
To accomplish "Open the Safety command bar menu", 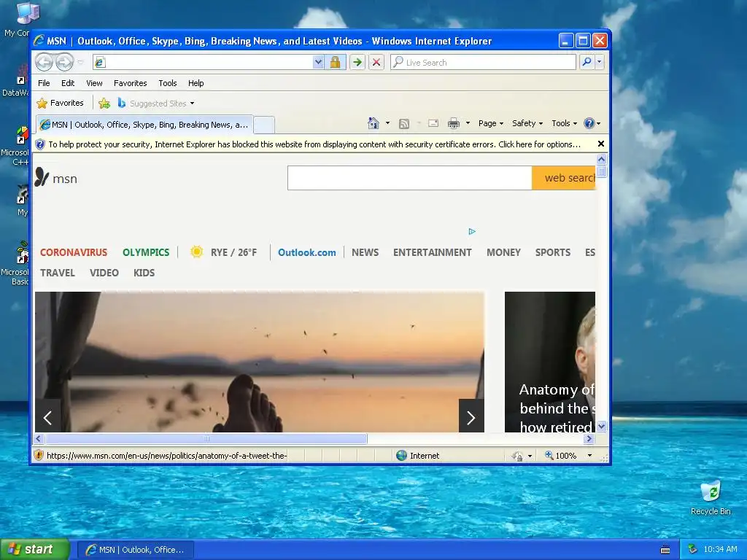I will (527, 123).
